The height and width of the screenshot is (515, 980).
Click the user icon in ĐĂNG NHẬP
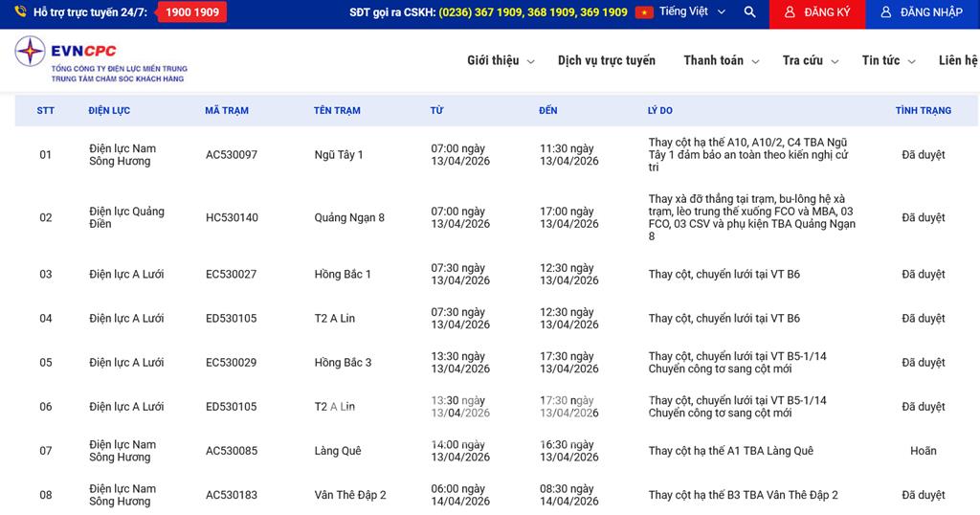click(885, 12)
